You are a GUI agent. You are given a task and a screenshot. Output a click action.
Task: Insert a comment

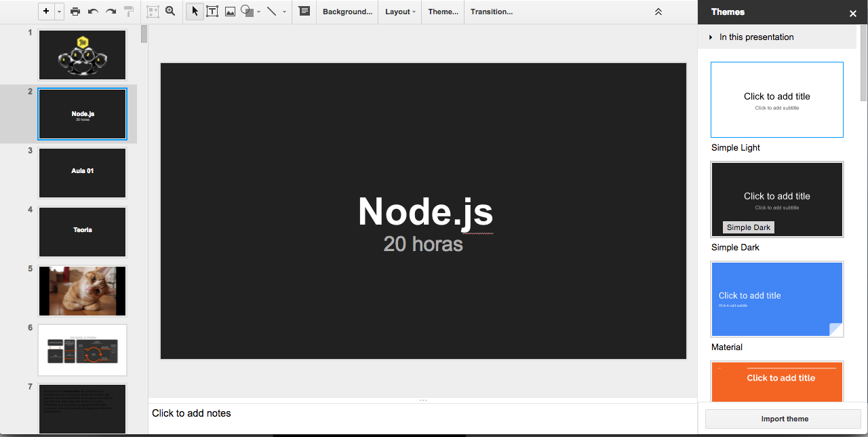coord(304,12)
